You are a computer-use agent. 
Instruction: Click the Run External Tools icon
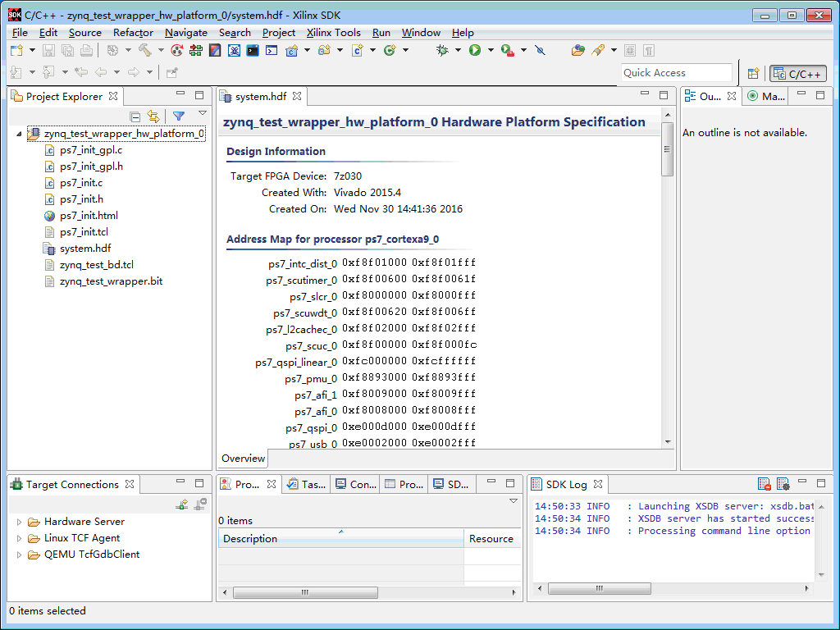(507, 50)
